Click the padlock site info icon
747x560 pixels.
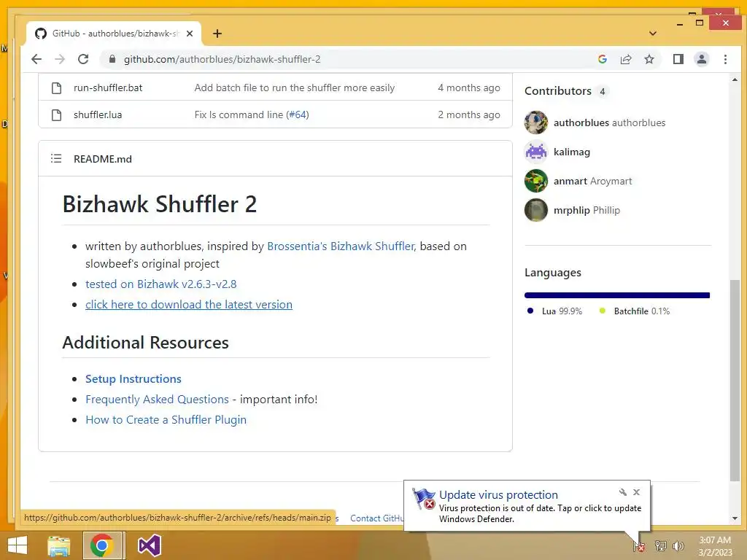click(112, 59)
